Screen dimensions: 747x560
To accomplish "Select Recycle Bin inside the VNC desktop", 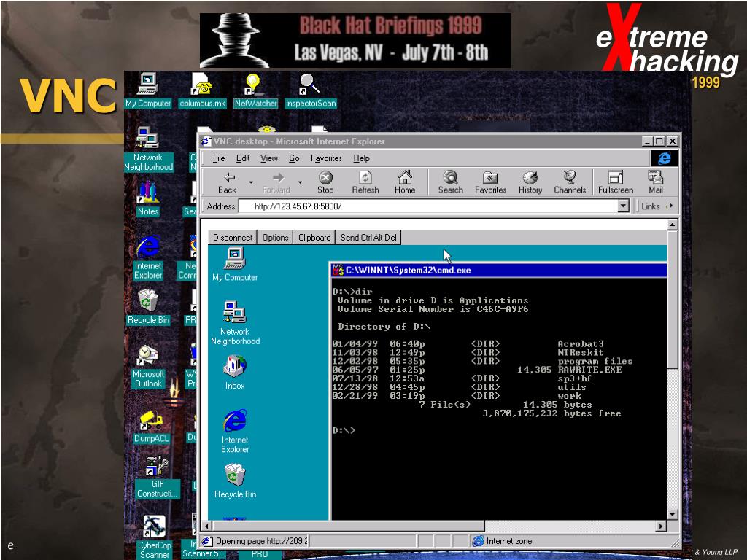I will [x=235, y=481].
